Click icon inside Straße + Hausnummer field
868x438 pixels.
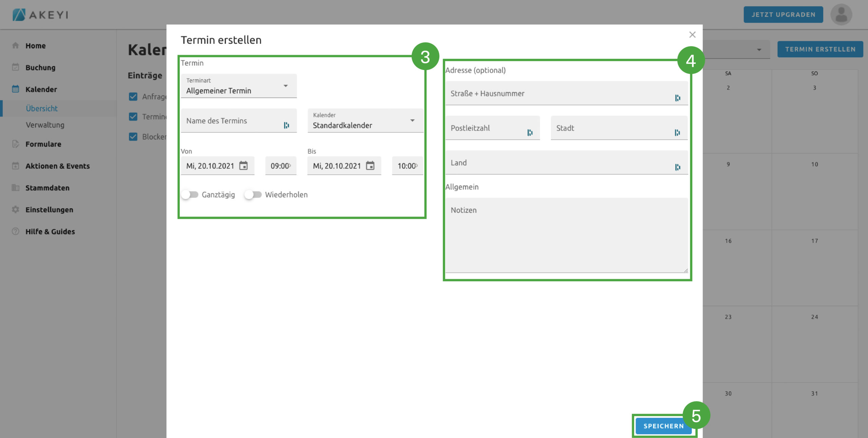tap(677, 98)
